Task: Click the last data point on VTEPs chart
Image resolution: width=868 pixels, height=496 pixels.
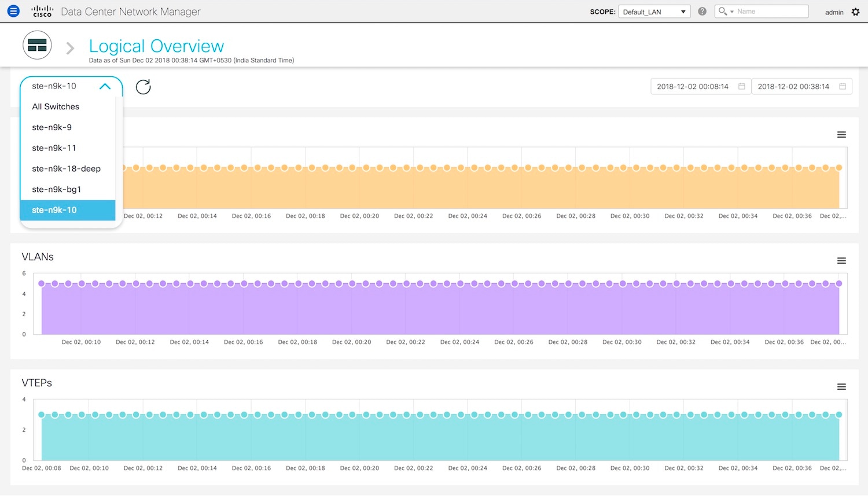Action: [839, 414]
